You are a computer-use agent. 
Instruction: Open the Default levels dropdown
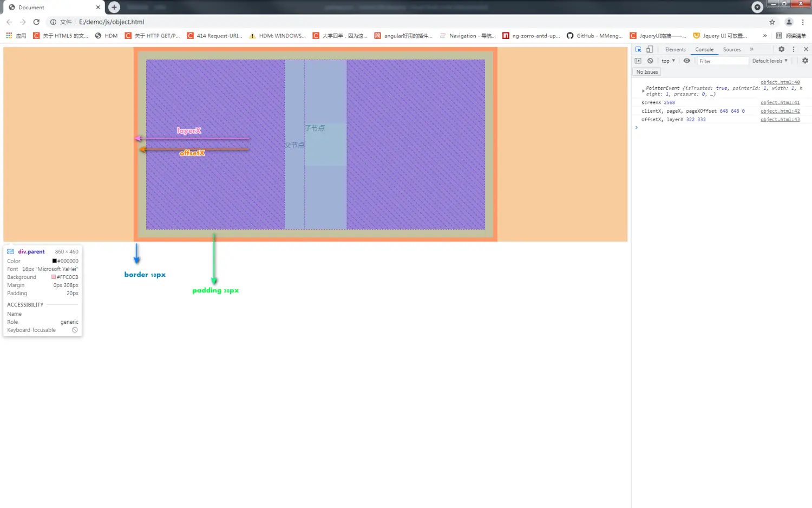[x=770, y=61]
